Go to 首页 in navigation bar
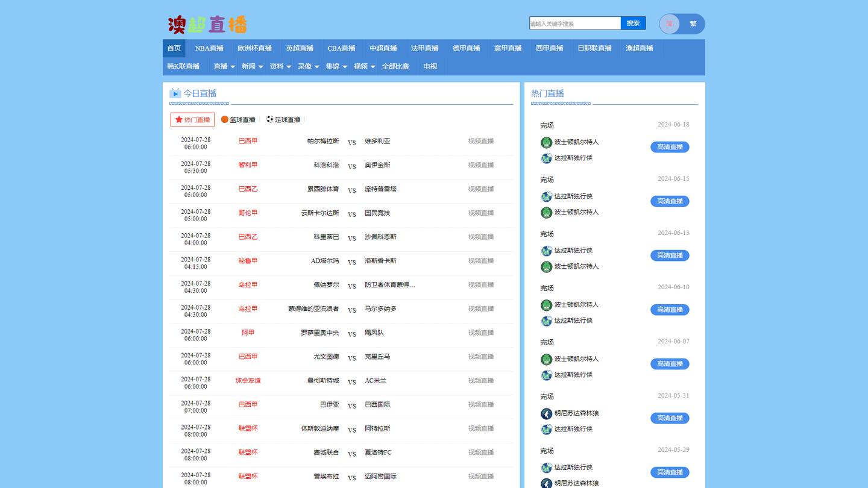 pos(174,48)
